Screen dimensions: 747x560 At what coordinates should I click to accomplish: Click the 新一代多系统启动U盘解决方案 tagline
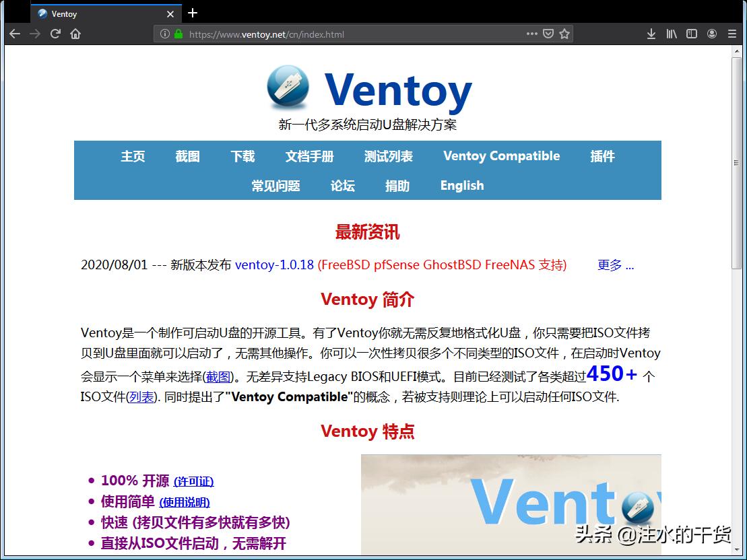click(367, 125)
